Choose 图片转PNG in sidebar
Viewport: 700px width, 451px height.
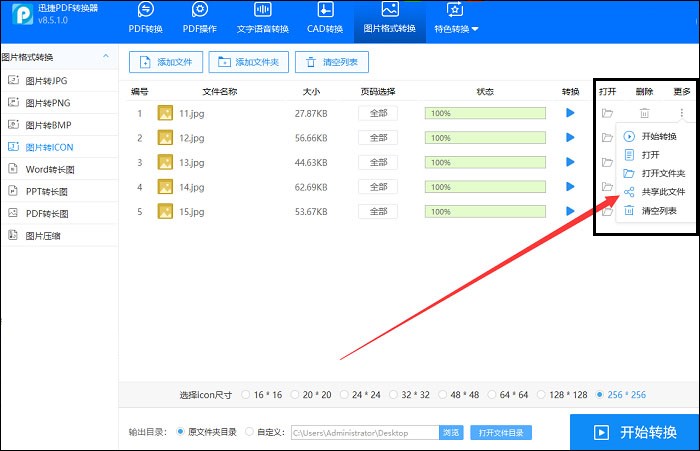pyautogui.click(x=59, y=103)
